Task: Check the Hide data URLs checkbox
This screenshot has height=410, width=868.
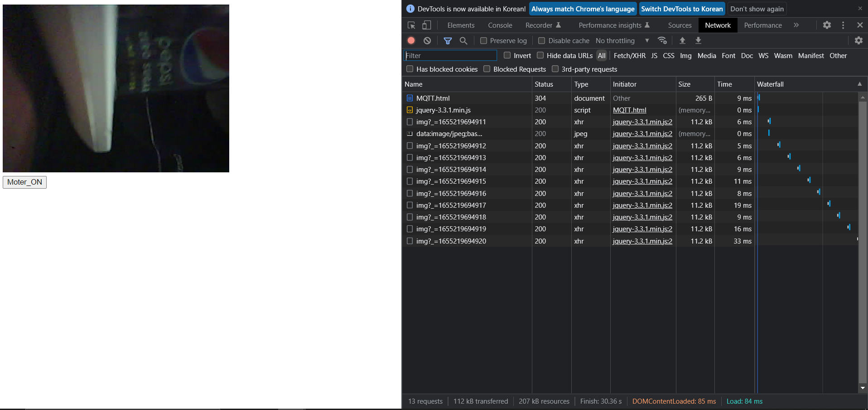Action: click(540, 55)
